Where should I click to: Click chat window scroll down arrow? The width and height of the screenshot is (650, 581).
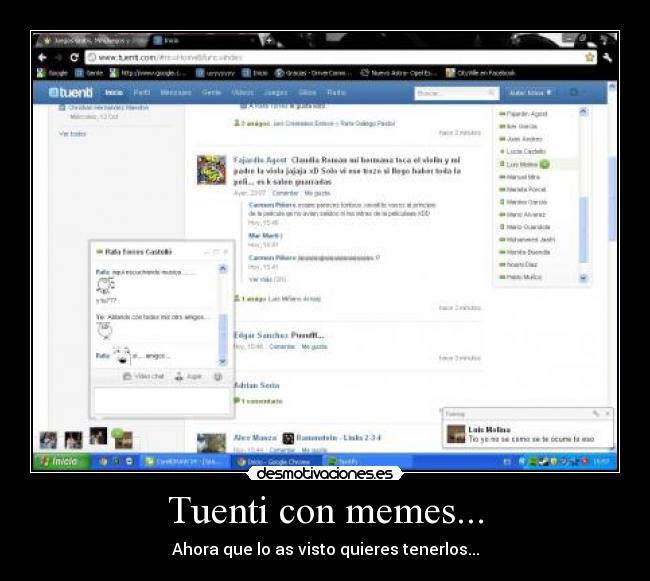point(223,361)
